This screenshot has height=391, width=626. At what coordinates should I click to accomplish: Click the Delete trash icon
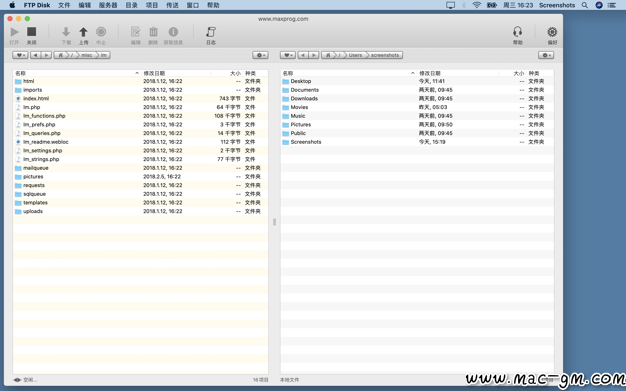(153, 32)
